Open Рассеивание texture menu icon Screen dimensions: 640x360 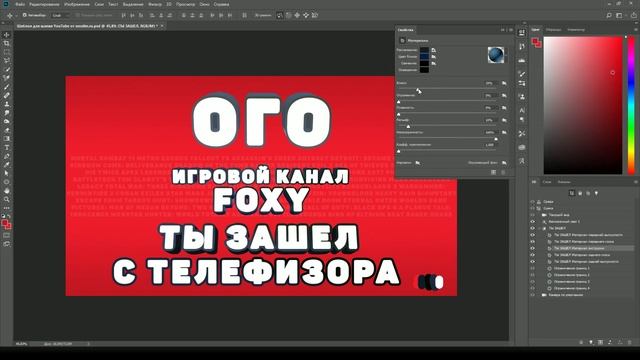click(x=433, y=50)
